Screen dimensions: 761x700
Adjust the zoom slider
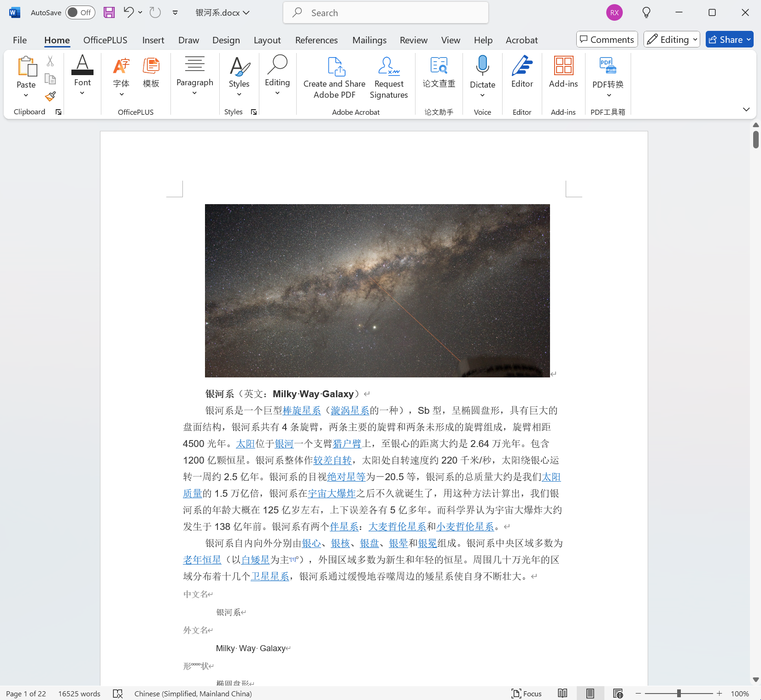[x=678, y=693]
